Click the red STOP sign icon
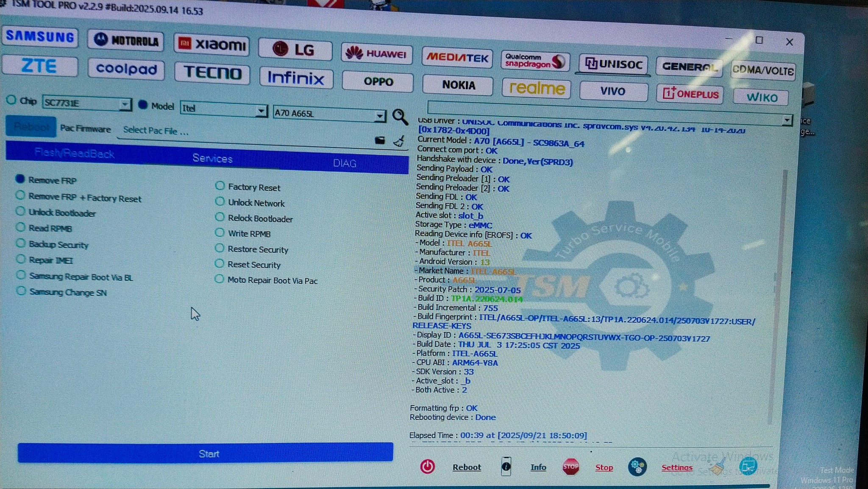868x489 pixels. pyautogui.click(x=570, y=467)
